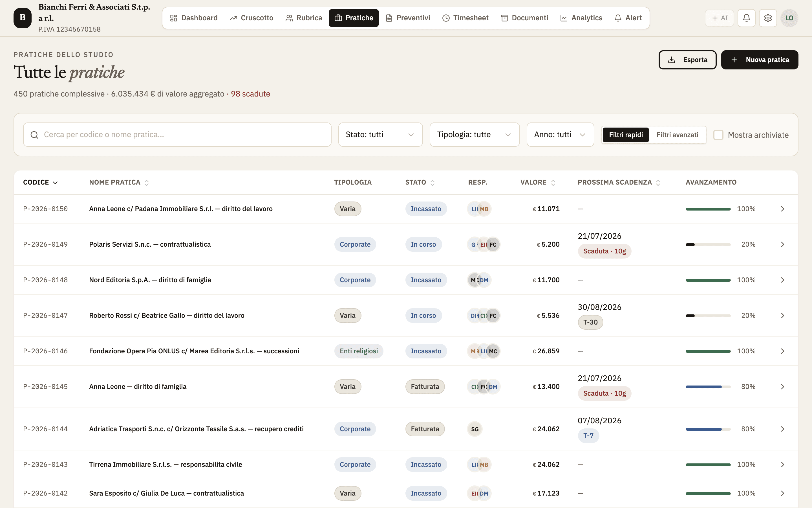Open row P-2026-0149 chevron arrow

pos(782,244)
